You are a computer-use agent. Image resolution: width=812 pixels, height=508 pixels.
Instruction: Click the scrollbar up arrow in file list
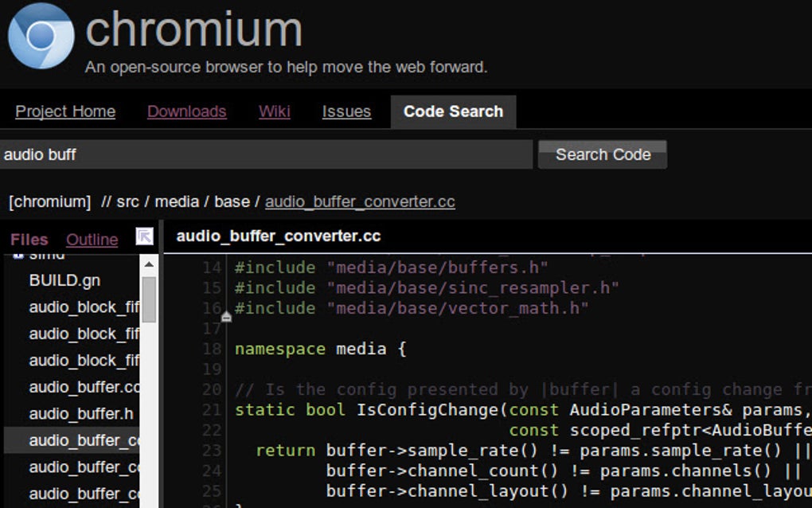(150, 263)
